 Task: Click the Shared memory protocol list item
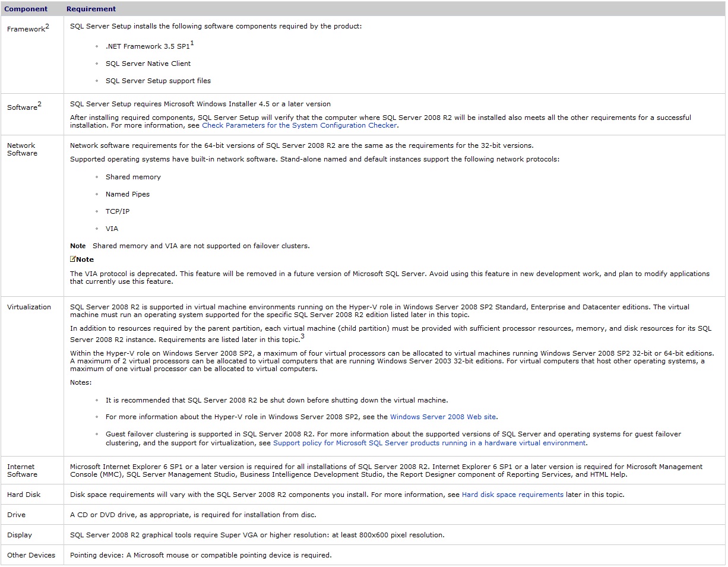133,177
